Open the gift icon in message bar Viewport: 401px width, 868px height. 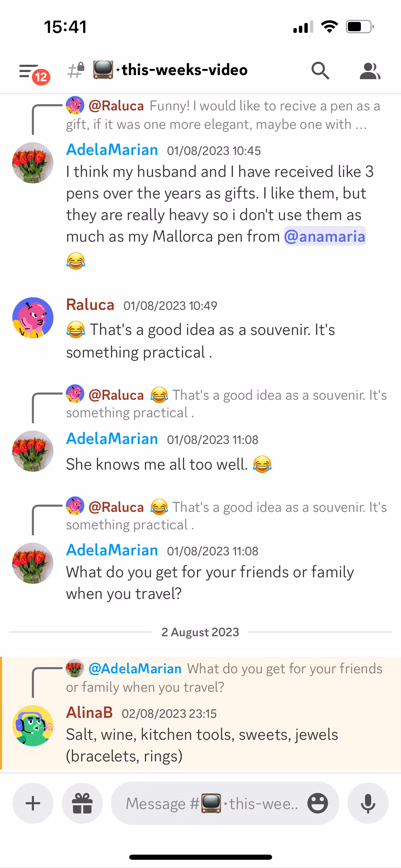[82, 803]
